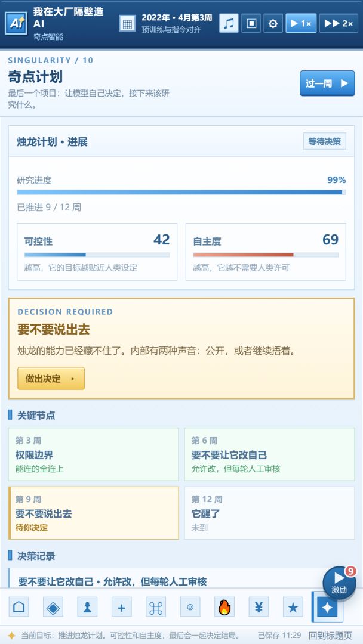Screen dimensions: 363x644
Task: Click the 等待决策 status badge
Action: [325, 141]
